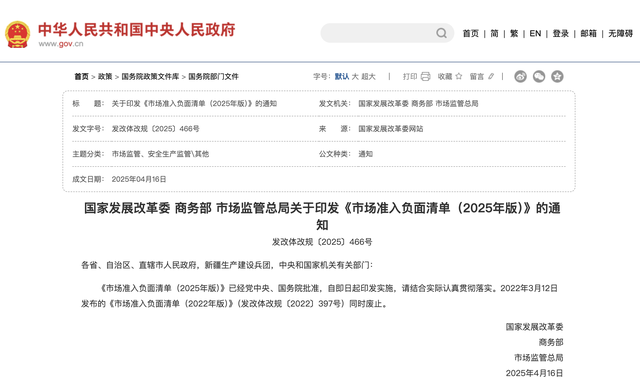Screen dimensions: 640x384
Task: Click date 2025年04月16日 in table
Action: click(139, 179)
